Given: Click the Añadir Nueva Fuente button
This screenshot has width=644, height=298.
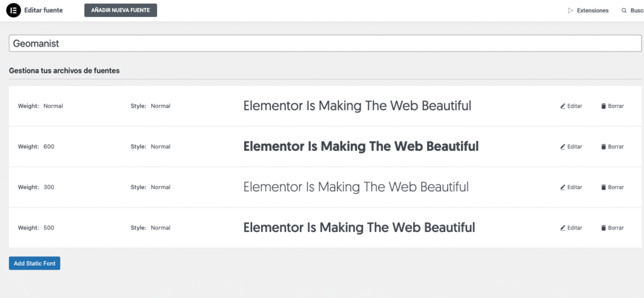Looking at the screenshot, I should [x=121, y=10].
